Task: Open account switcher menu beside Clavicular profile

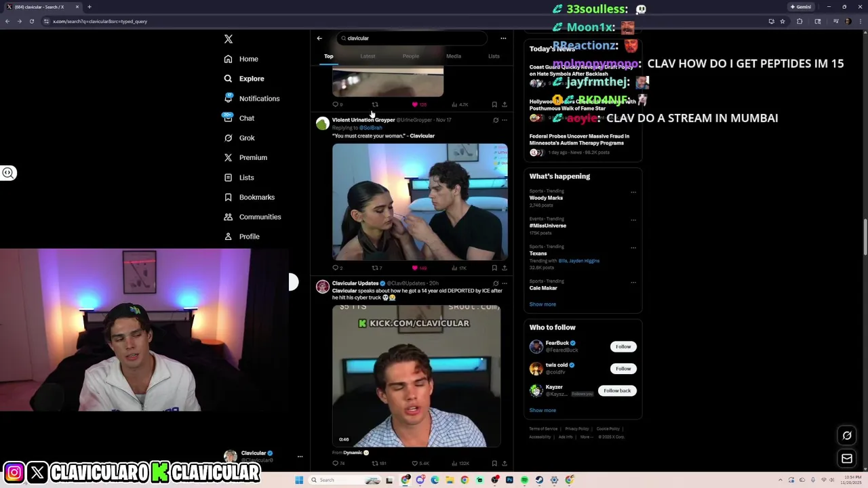Action: coord(300,456)
